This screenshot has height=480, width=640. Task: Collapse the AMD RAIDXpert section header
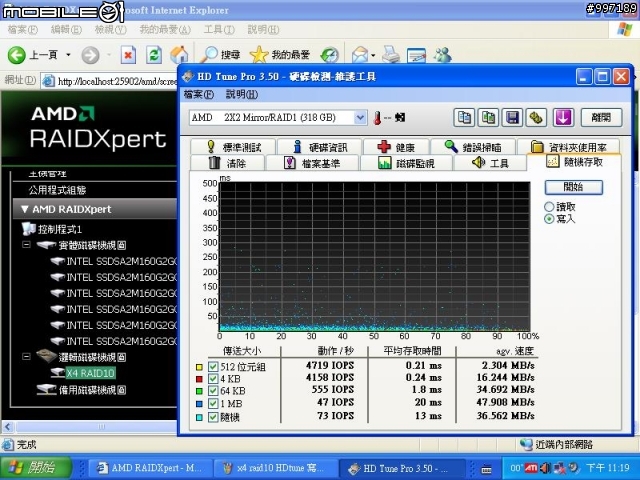point(95,209)
